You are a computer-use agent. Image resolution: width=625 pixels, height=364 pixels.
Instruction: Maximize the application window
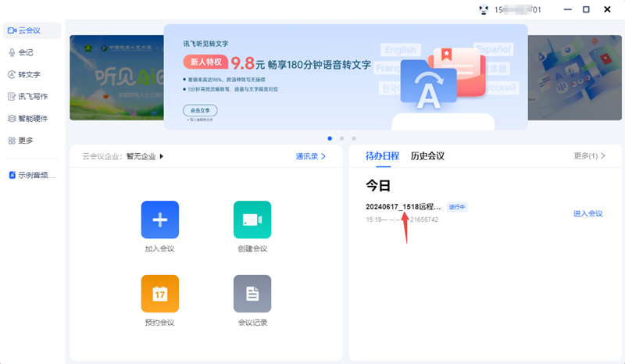586,9
